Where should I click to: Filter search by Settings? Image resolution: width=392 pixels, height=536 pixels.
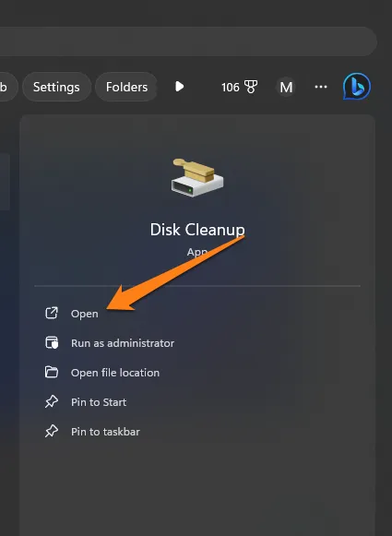(x=56, y=87)
